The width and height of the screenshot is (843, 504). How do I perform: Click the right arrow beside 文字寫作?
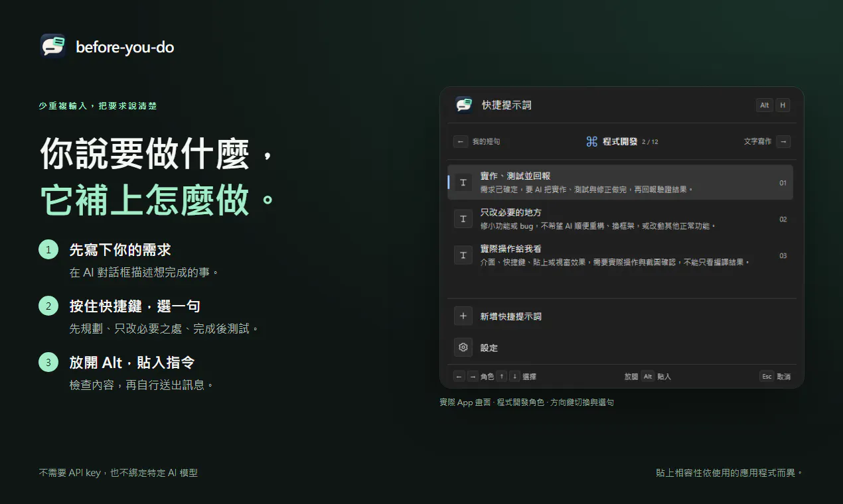(783, 141)
